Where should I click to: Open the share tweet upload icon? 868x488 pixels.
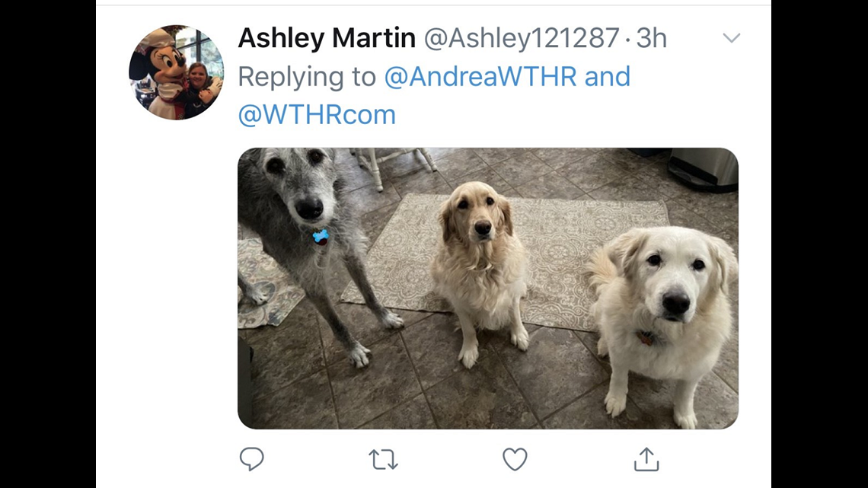coord(646,459)
